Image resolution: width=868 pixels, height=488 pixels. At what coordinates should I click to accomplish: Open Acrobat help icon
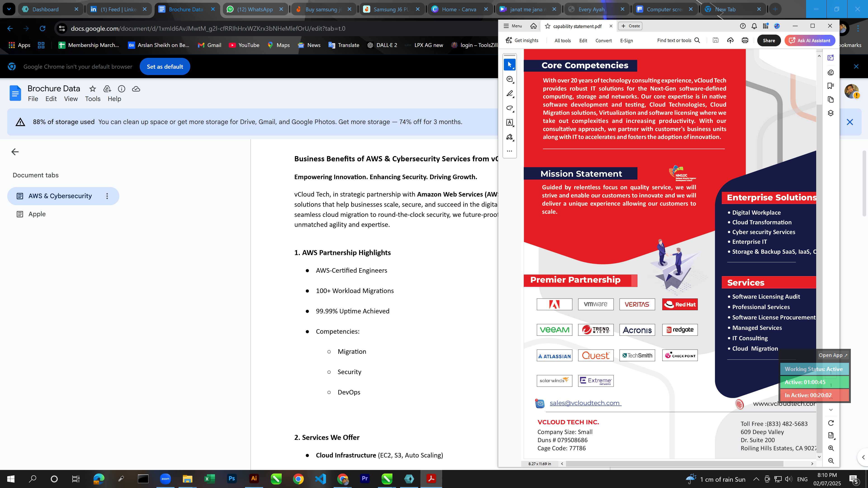click(x=743, y=26)
